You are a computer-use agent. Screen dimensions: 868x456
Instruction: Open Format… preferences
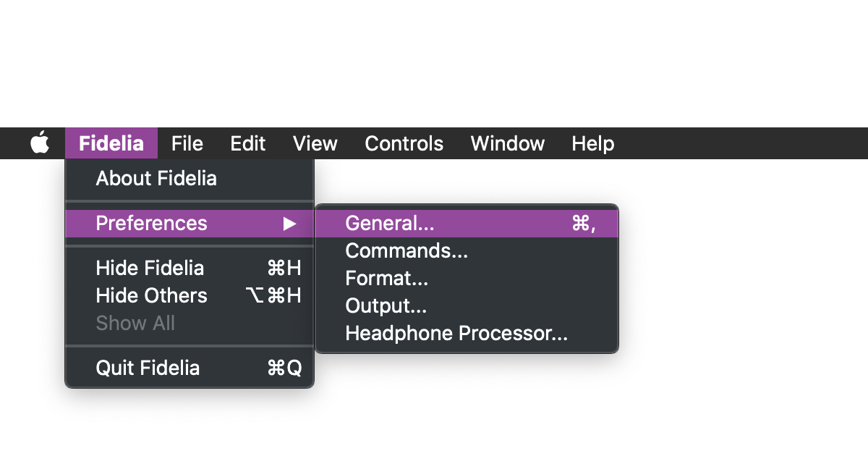click(386, 279)
